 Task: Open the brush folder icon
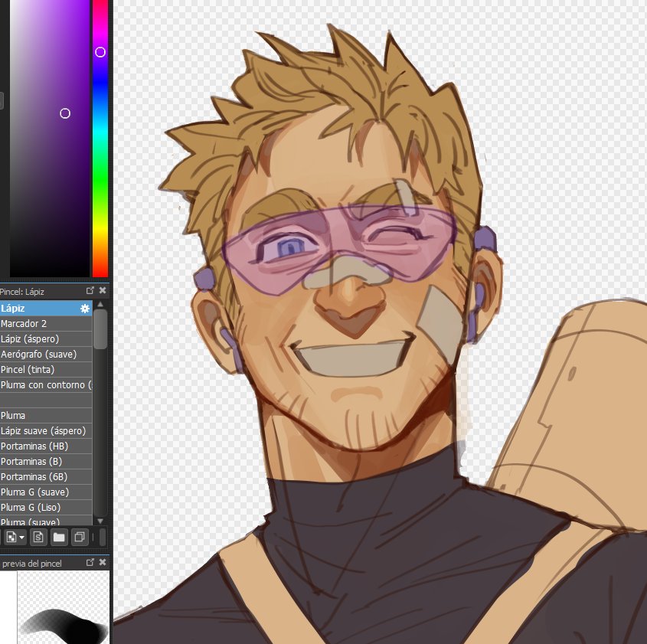click(59, 537)
